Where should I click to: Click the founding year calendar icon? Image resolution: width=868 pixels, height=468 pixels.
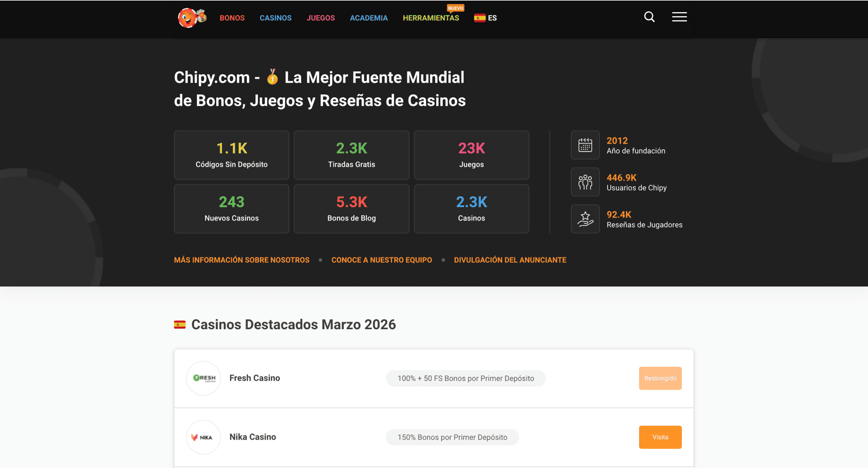click(x=585, y=145)
